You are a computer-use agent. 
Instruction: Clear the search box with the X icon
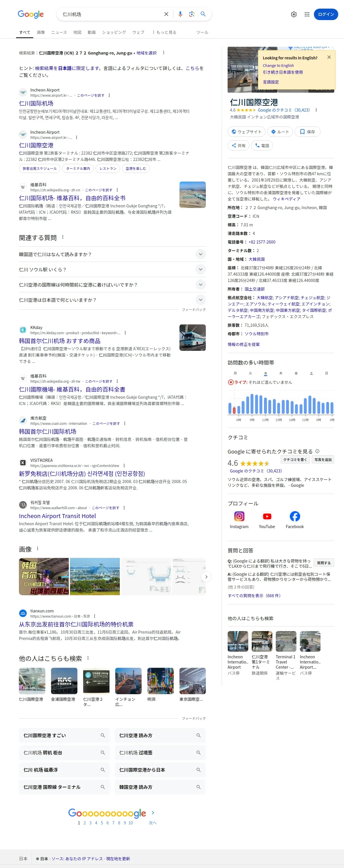coord(166,14)
